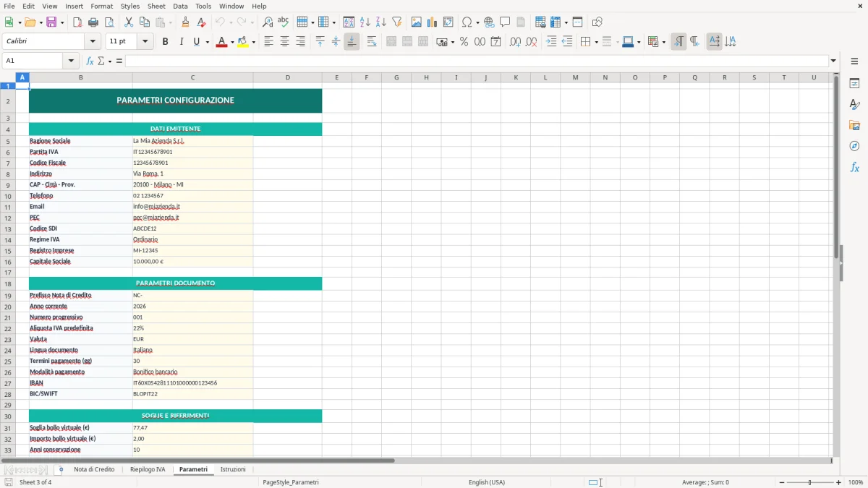Click the Sheet 3 of 4 status
The image size is (868, 488).
[35, 482]
